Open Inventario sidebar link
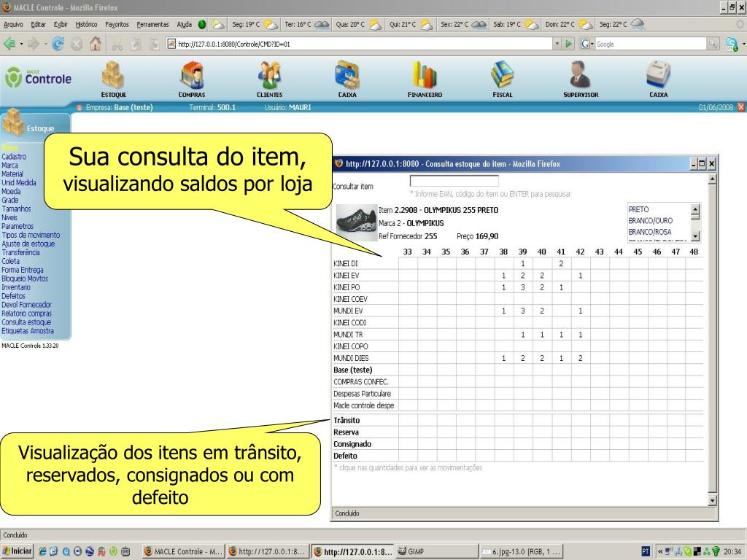 (16, 287)
